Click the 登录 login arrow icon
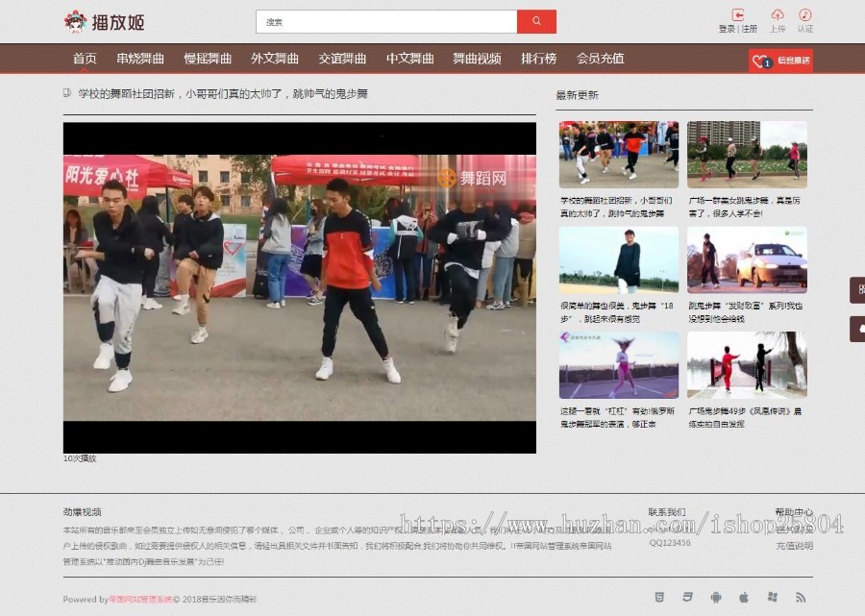Viewport: 865px width, 616px height. 738,14
